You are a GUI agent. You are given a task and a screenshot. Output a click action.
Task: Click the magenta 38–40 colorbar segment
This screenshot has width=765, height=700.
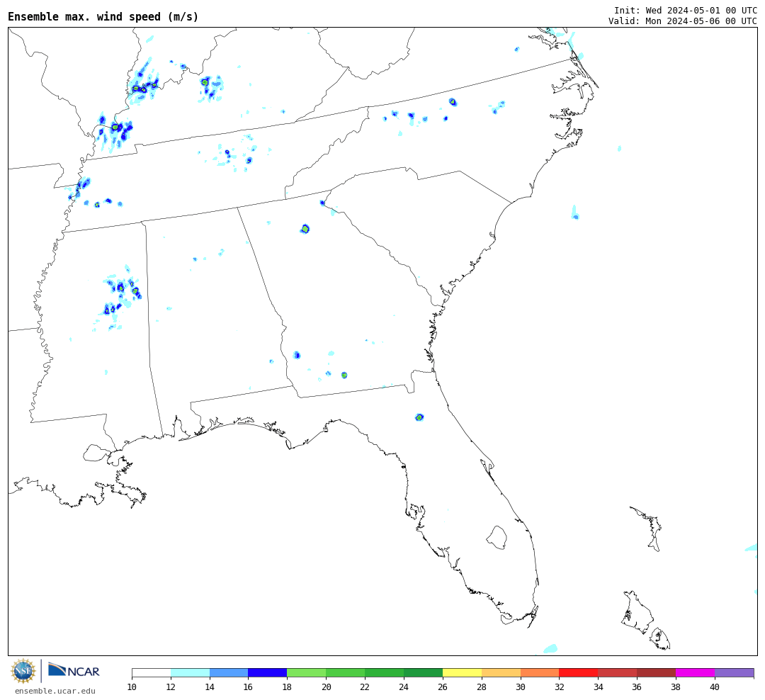pyautogui.click(x=696, y=672)
